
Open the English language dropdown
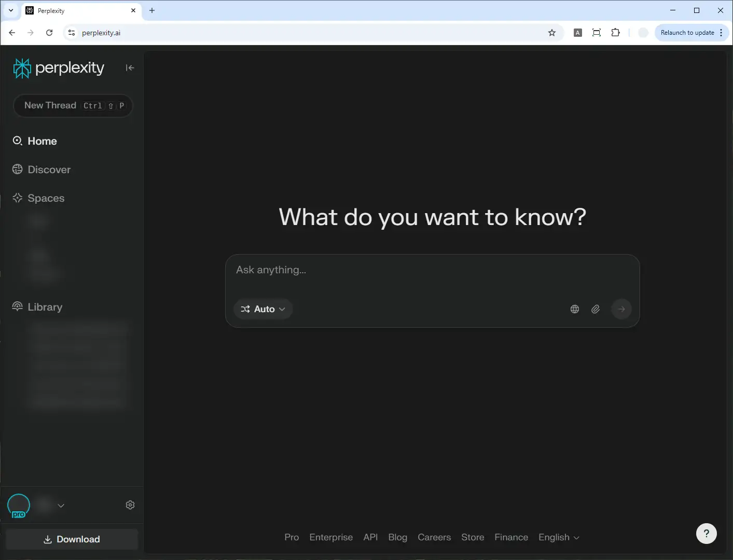pyautogui.click(x=559, y=538)
